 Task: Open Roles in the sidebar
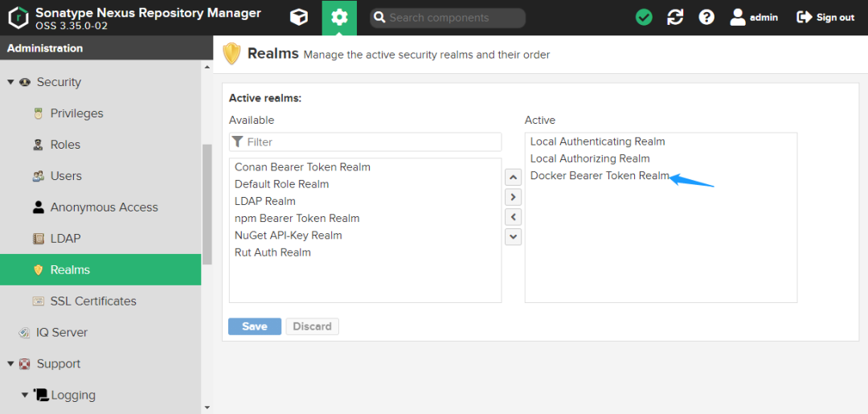[x=65, y=145]
